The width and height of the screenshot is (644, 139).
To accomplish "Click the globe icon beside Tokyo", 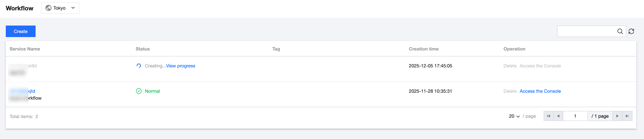I will 48,8.
